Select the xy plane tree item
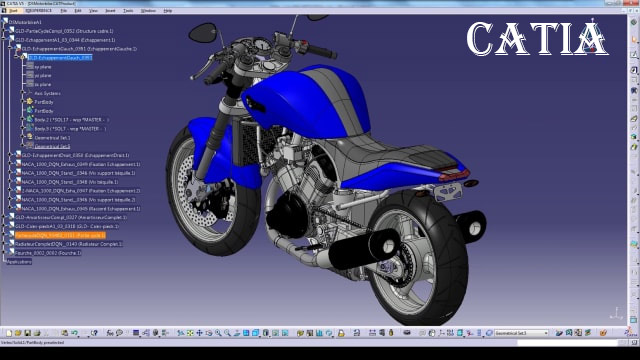Viewport: 640px width, 360px height. [x=43, y=67]
